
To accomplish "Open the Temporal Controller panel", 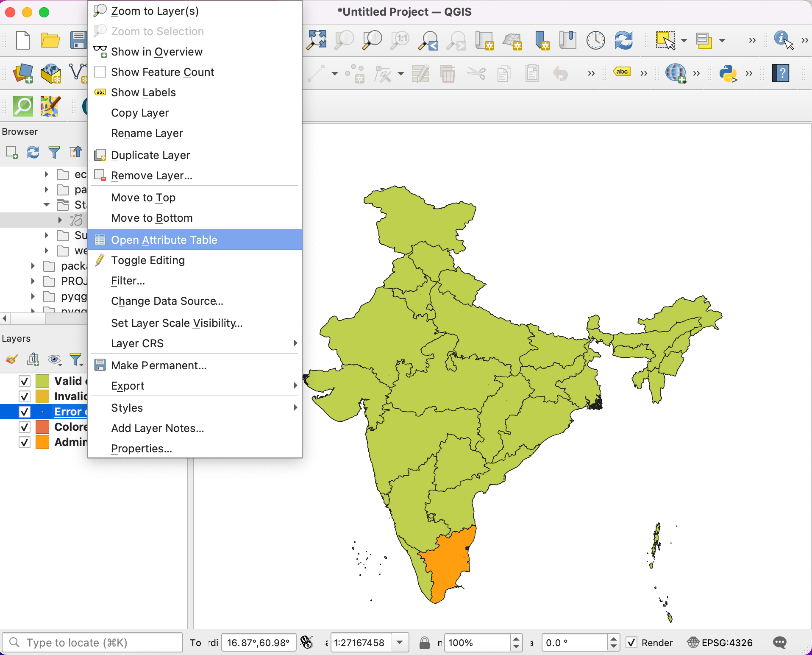I will coord(595,40).
